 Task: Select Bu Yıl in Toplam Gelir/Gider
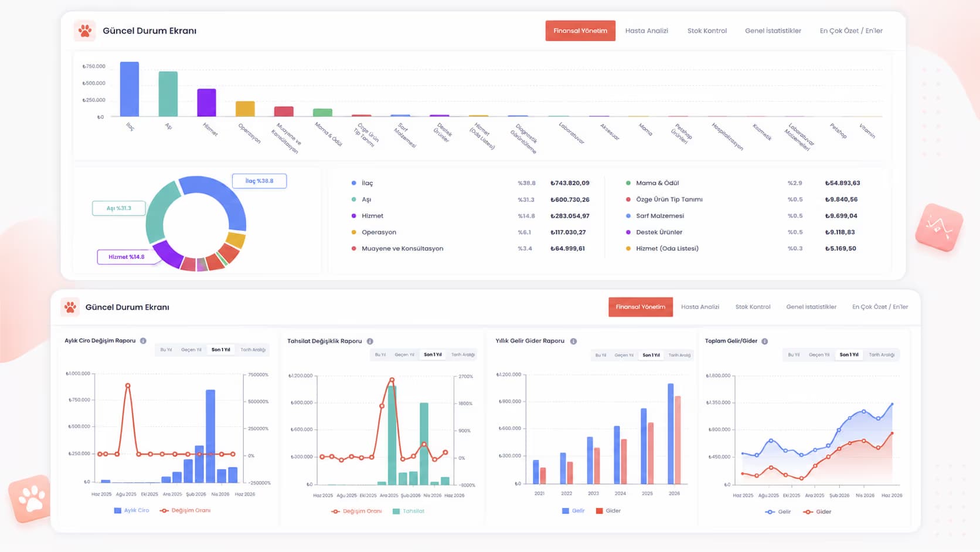[794, 355]
